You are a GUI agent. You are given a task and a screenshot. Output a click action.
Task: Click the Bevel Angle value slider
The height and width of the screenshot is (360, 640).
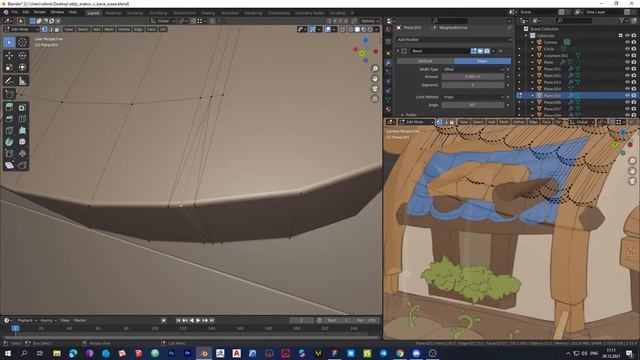pyautogui.click(x=473, y=105)
